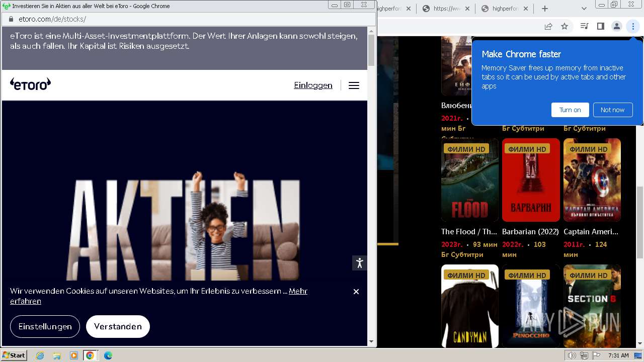
Task: Open network tray icon
Action: (x=584, y=355)
